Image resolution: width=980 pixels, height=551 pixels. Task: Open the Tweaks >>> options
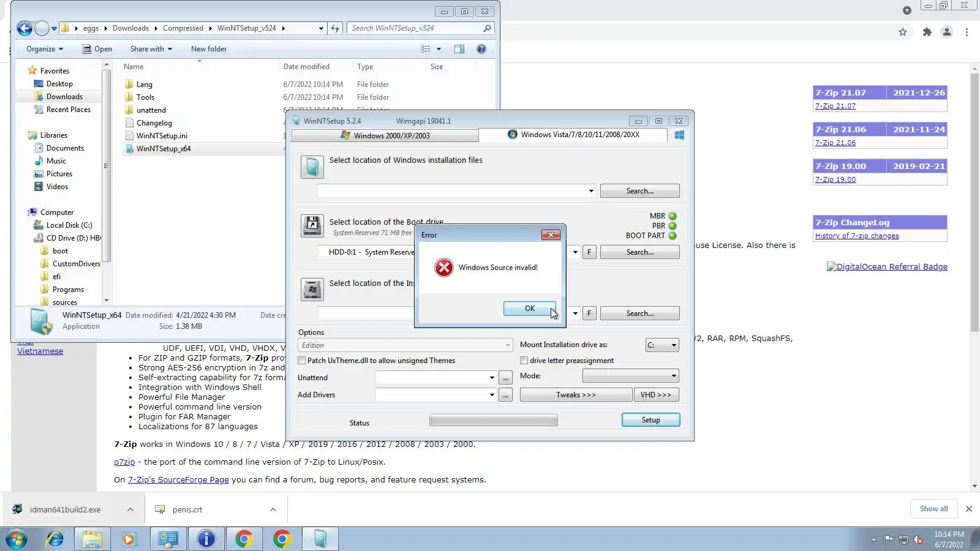coord(576,395)
